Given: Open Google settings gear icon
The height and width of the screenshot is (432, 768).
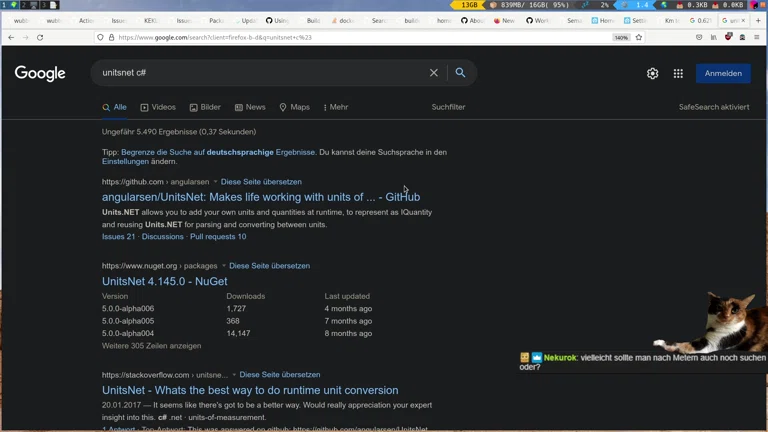Looking at the screenshot, I should tap(652, 73).
